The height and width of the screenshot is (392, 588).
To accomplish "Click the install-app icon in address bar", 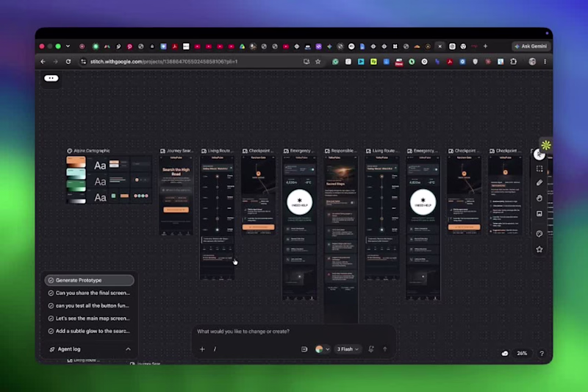I will point(306,62).
